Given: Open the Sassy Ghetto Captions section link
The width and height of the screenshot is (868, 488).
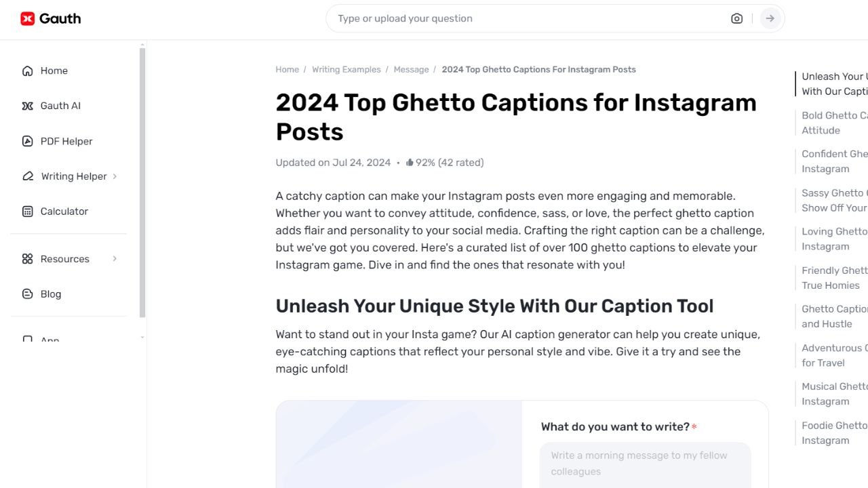Looking at the screenshot, I should click(834, 201).
